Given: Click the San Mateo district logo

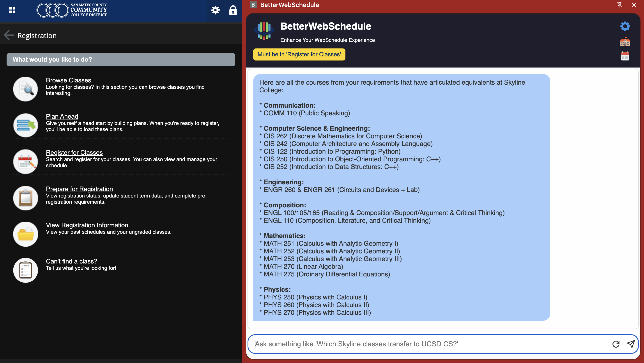Looking at the screenshot, I should (x=72, y=10).
